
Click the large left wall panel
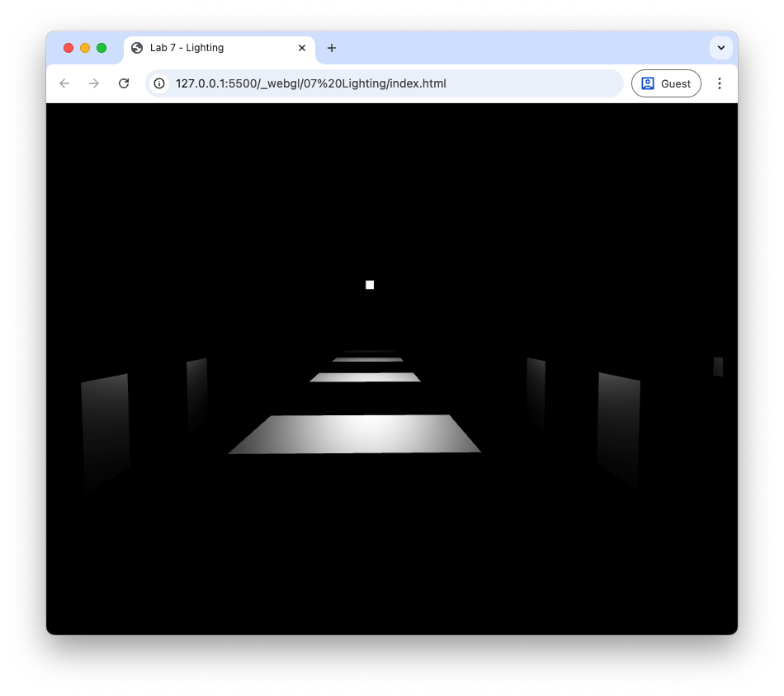(106, 429)
